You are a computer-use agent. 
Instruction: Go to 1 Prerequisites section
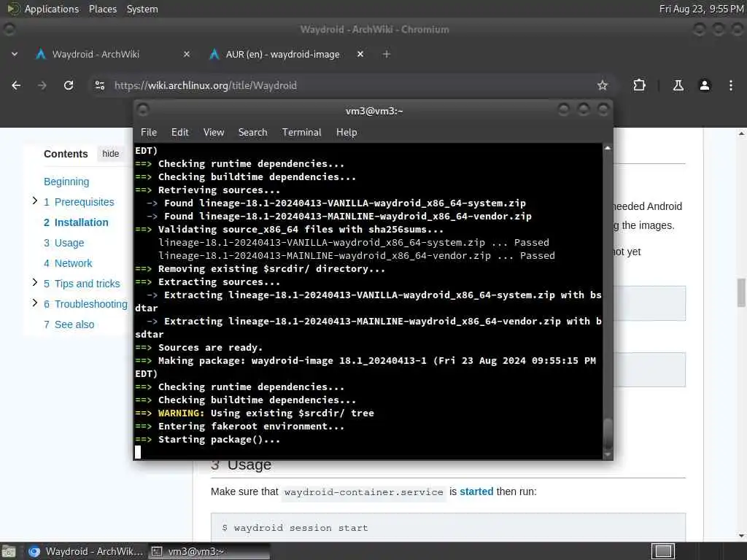(79, 203)
